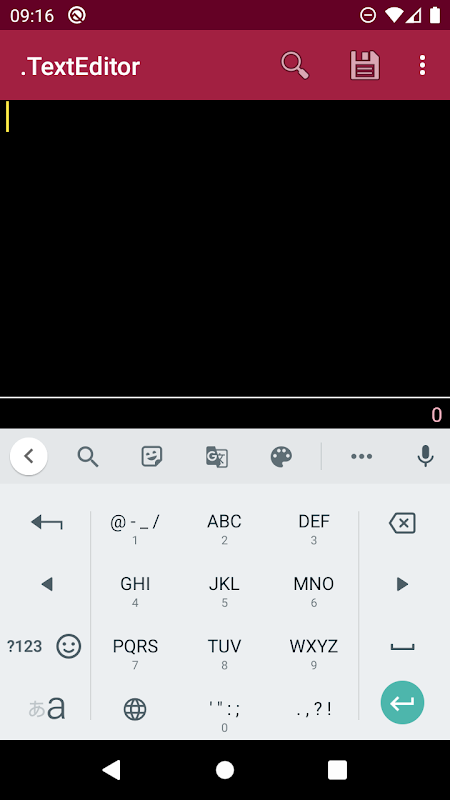This screenshot has width=450, height=800.
Task: Tap the backspace delete key
Action: (402, 523)
